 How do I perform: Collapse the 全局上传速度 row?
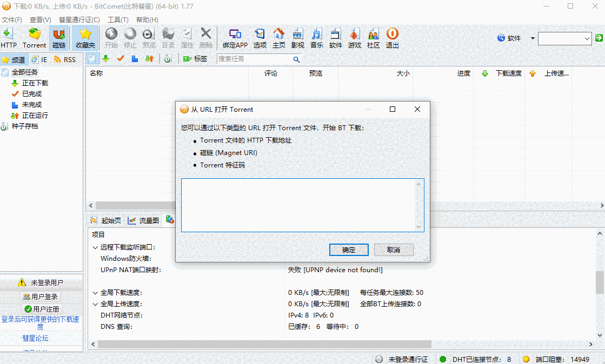pos(95,304)
